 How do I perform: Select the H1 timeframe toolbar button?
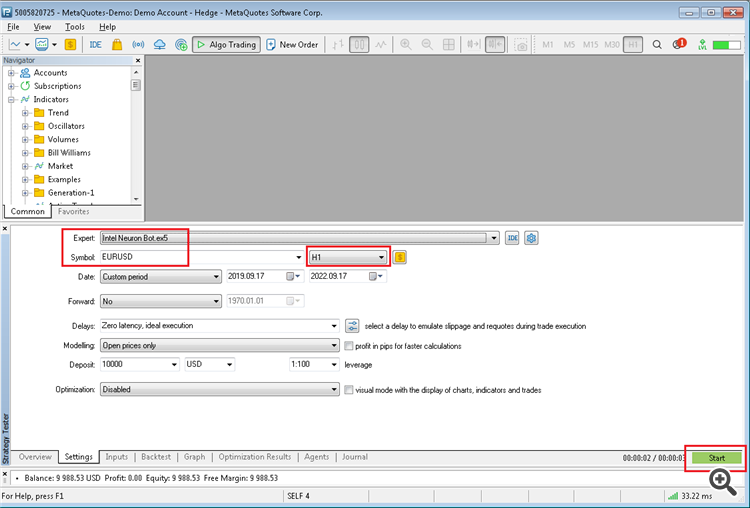633,44
